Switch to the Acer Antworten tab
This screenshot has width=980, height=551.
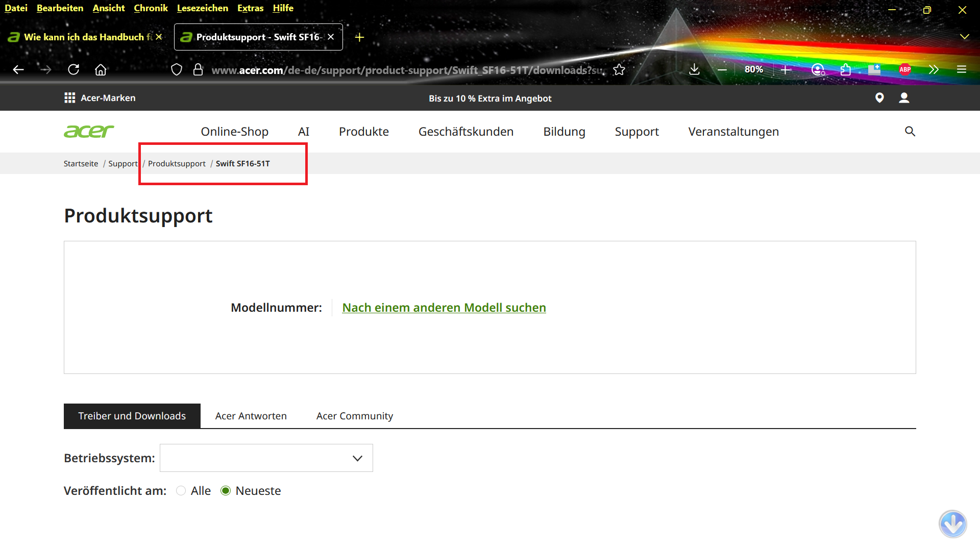(251, 416)
